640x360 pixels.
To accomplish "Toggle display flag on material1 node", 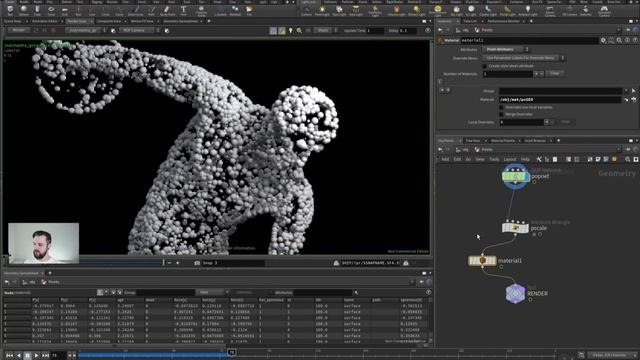I will (x=493, y=260).
